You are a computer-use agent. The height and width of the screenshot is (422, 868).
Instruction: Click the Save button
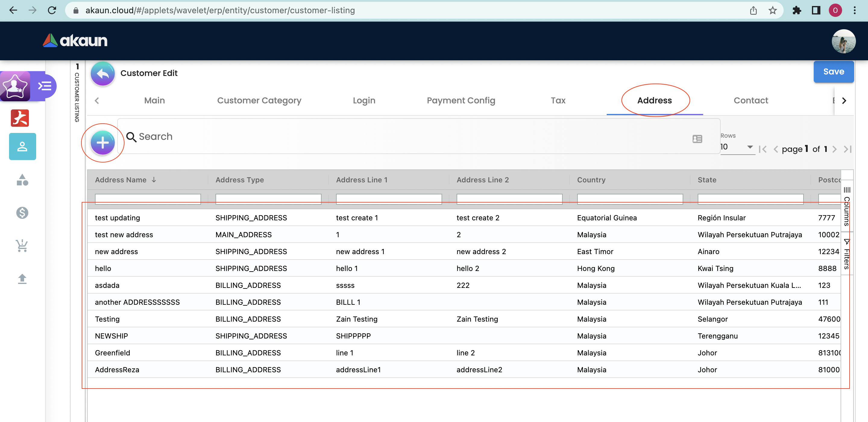tap(833, 71)
